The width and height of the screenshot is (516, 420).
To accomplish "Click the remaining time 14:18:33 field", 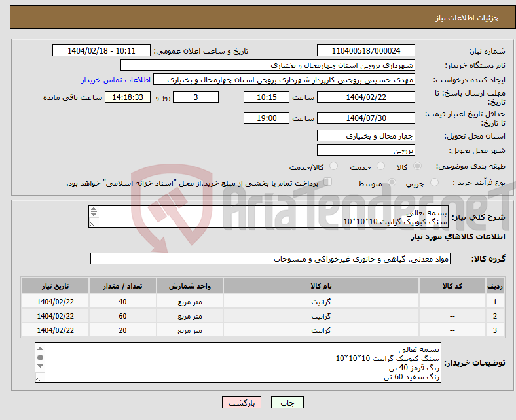I will coord(128,97).
